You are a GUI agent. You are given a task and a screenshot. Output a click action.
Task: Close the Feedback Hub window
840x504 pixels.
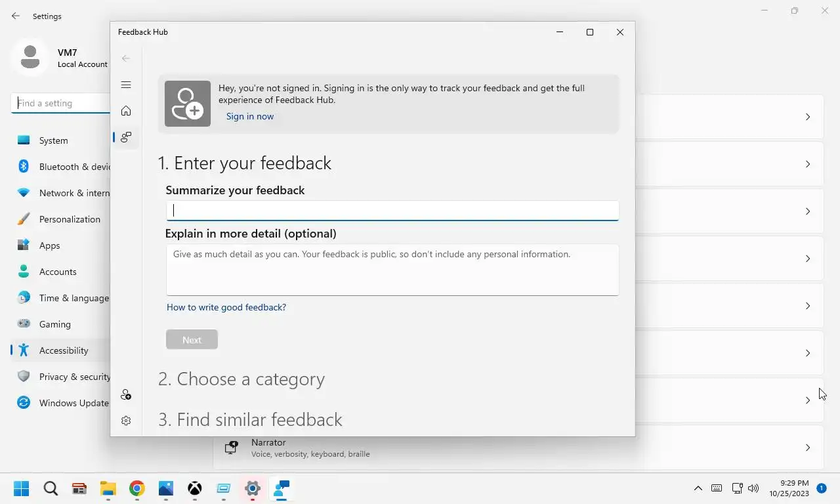620,32
